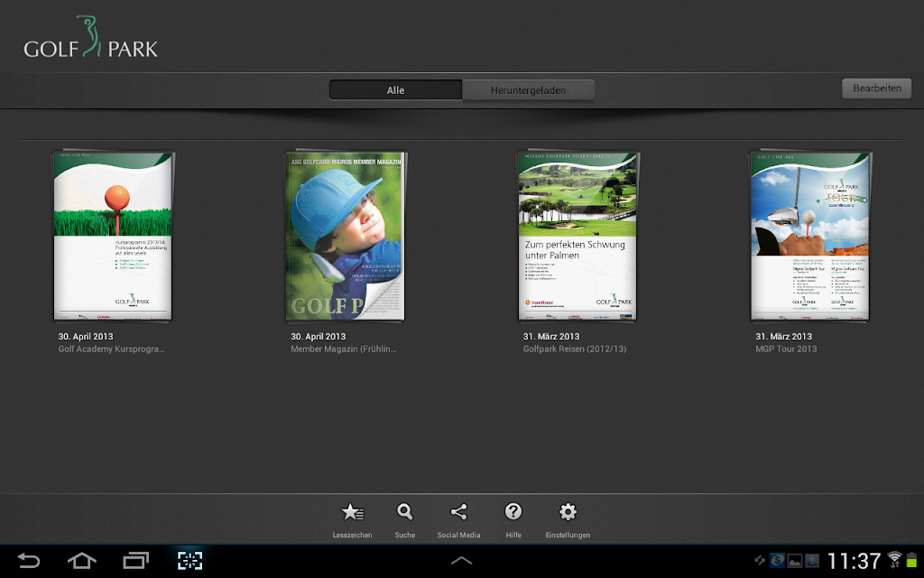This screenshot has width=924, height=578.
Task: Click the Golf Park logo
Action: tap(91, 36)
